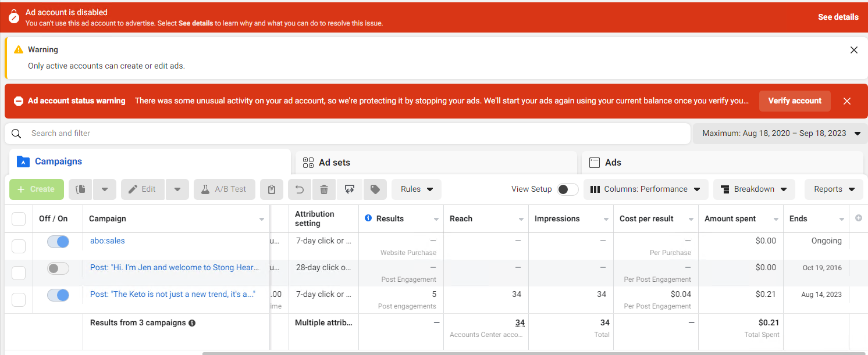Viewport: 868px width, 355px height.
Task: Open the Breakdown dropdown
Action: [754, 189]
